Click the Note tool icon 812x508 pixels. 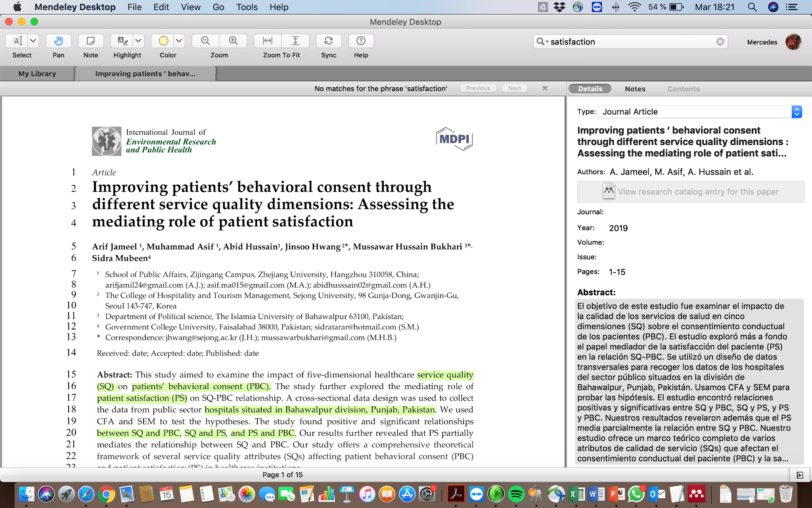(90, 41)
